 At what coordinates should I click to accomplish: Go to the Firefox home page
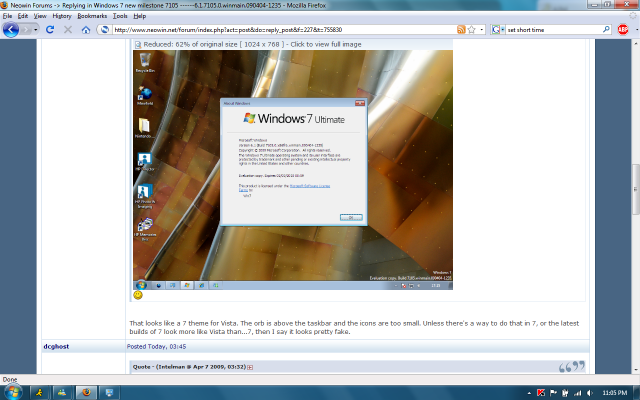tap(86, 29)
